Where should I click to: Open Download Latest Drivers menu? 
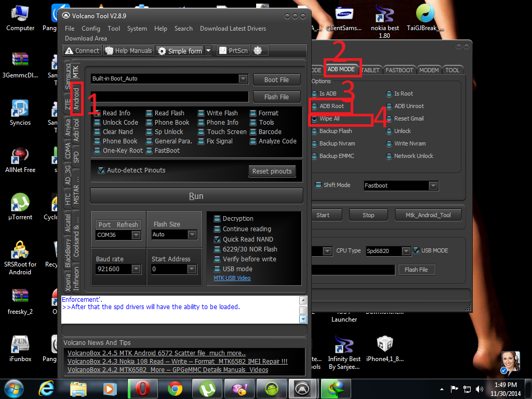(x=233, y=29)
